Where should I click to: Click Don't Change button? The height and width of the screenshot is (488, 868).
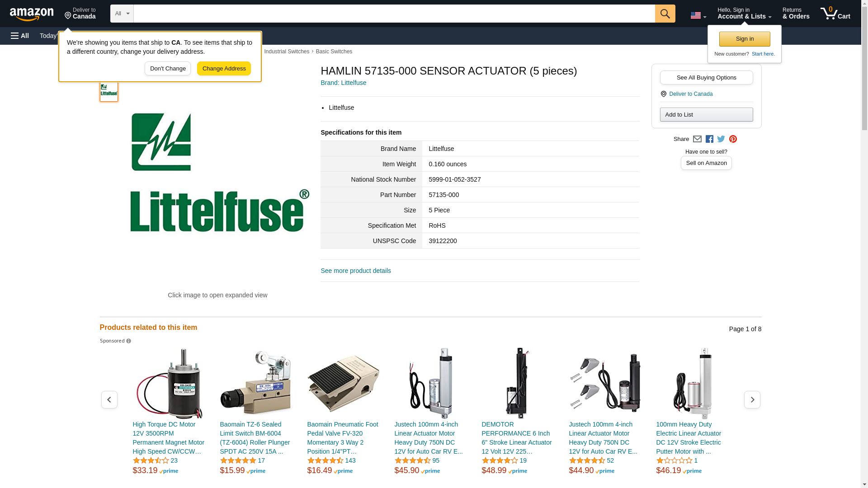coord(168,69)
